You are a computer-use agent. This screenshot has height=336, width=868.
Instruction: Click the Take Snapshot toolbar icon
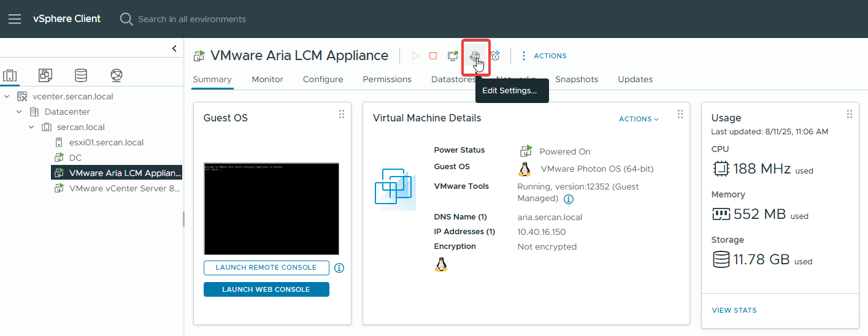[x=495, y=56]
